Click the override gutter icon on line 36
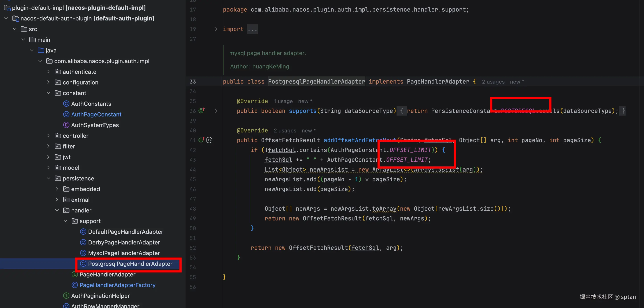644x308 pixels. tap(201, 111)
